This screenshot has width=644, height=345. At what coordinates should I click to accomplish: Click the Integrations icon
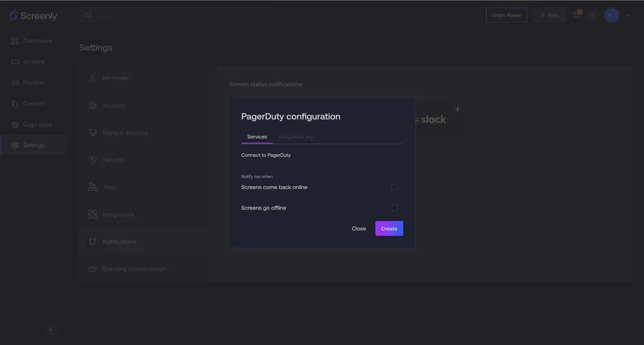(92, 214)
